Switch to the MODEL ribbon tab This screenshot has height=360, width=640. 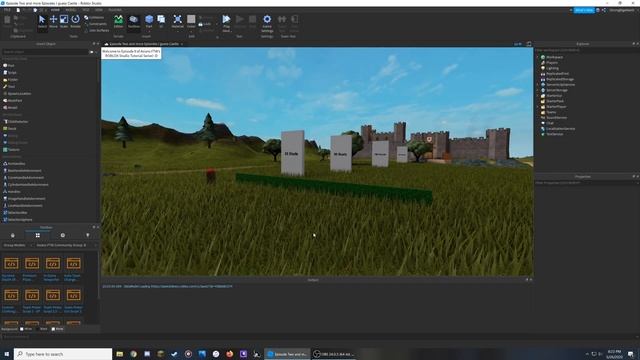coord(71,10)
